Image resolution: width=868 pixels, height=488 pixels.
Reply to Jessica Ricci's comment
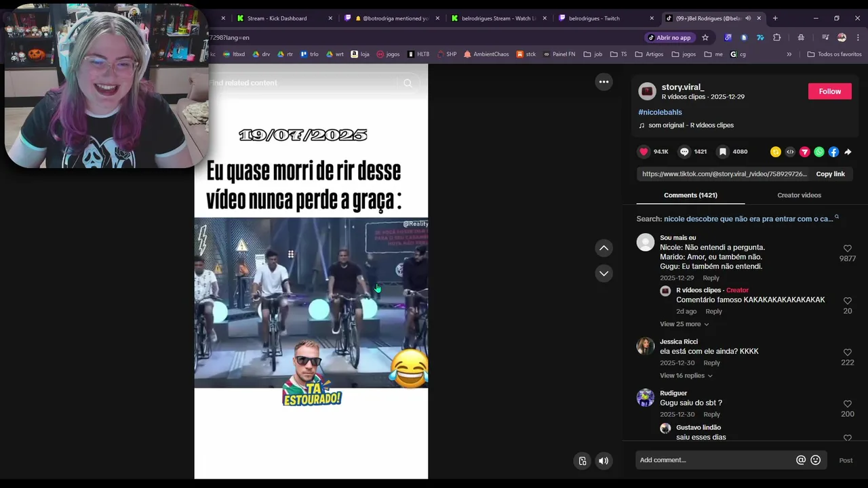(711, 363)
